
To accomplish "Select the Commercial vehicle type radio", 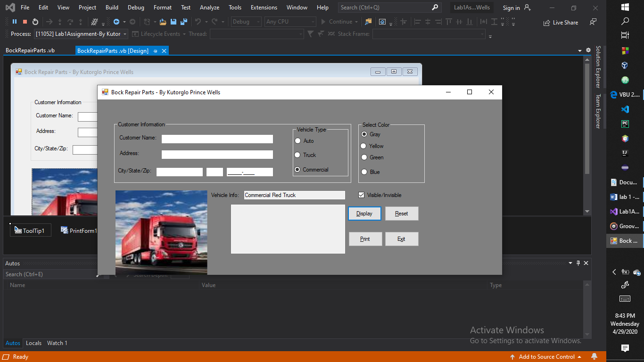I will point(297,169).
